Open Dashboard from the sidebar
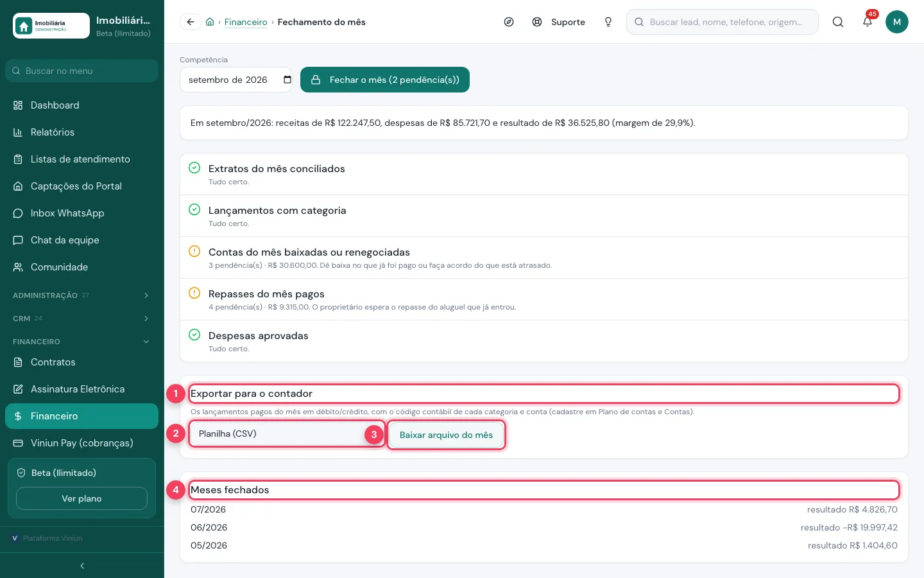924x578 pixels. pos(81,105)
